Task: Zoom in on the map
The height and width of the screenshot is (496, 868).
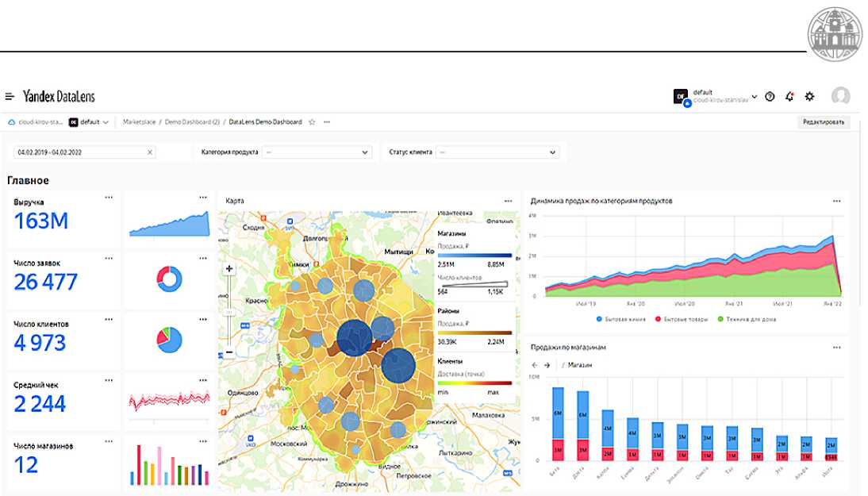Action: coord(229,269)
